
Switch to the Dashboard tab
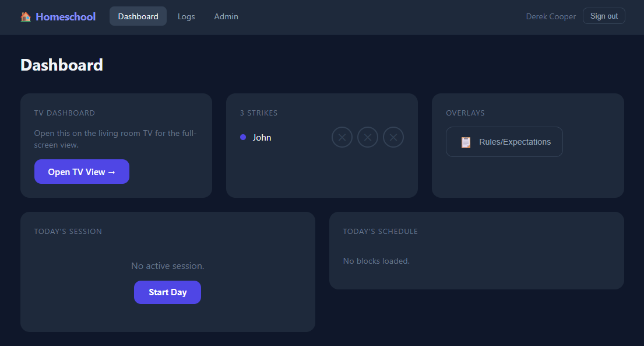(x=138, y=16)
